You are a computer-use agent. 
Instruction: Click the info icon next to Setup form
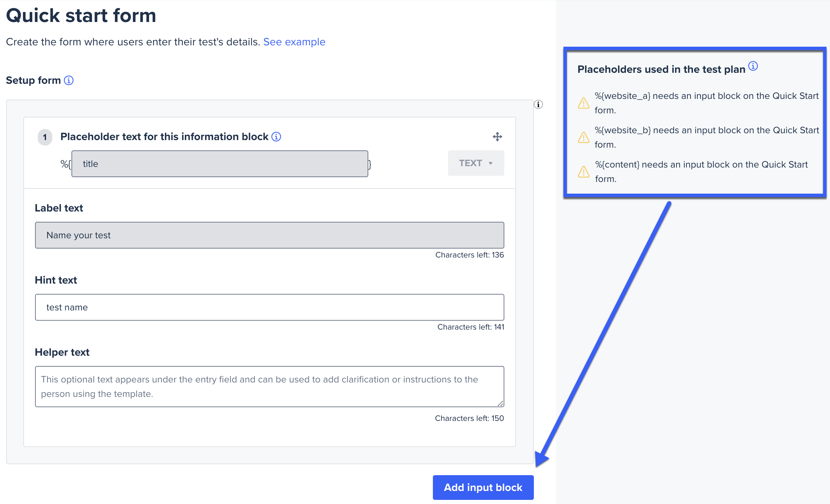(x=69, y=80)
